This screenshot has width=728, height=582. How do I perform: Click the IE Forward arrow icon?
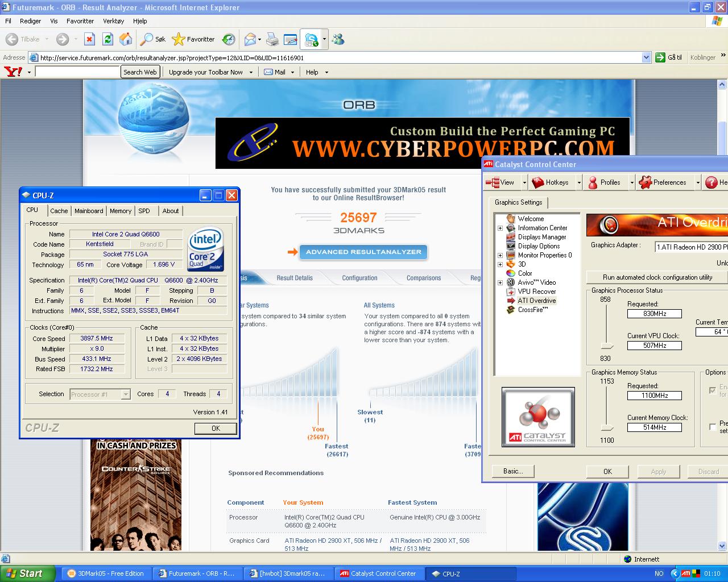(x=63, y=39)
